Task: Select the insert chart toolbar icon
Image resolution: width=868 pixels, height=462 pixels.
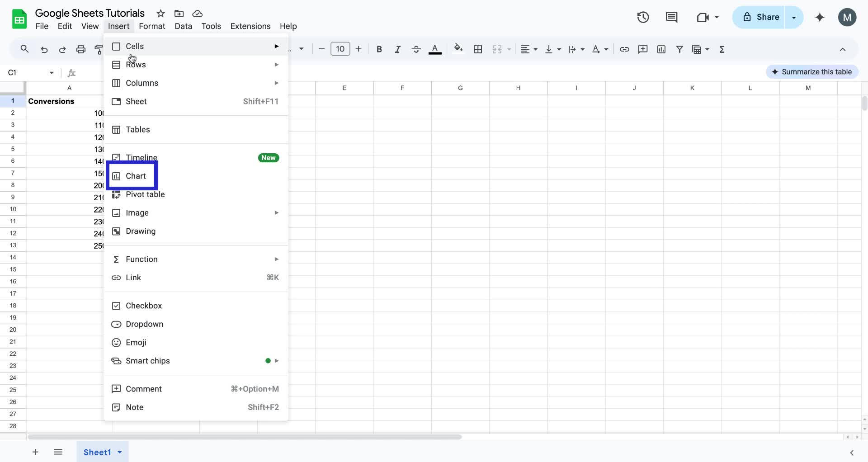Action: click(661, 49)
